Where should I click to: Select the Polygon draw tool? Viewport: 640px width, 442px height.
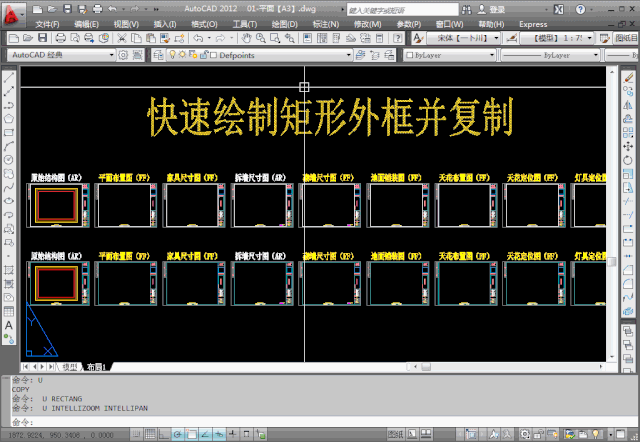[9, 118]
